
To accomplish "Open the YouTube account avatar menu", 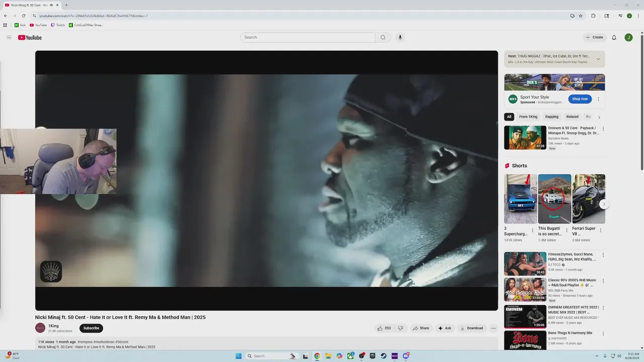I will 628,37.
